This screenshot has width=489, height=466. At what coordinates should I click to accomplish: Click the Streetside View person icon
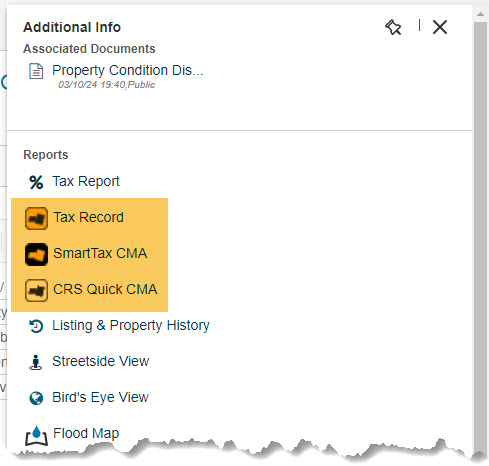[36, 362]
